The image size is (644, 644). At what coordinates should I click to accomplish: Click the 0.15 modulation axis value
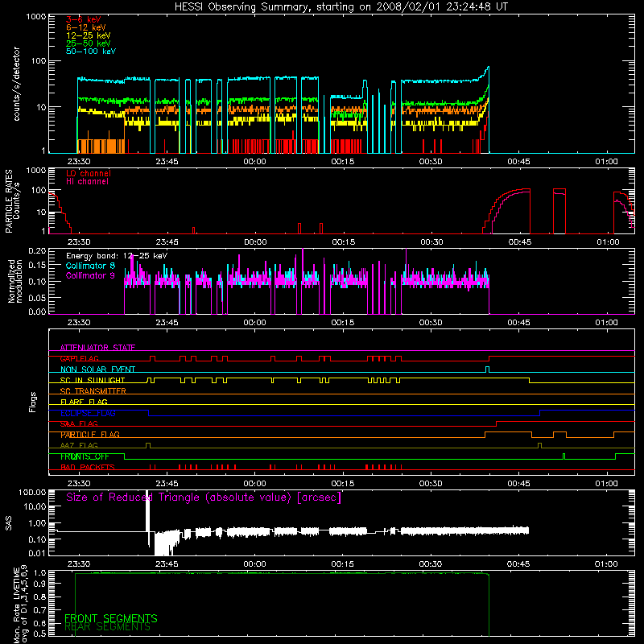[37, 266]
